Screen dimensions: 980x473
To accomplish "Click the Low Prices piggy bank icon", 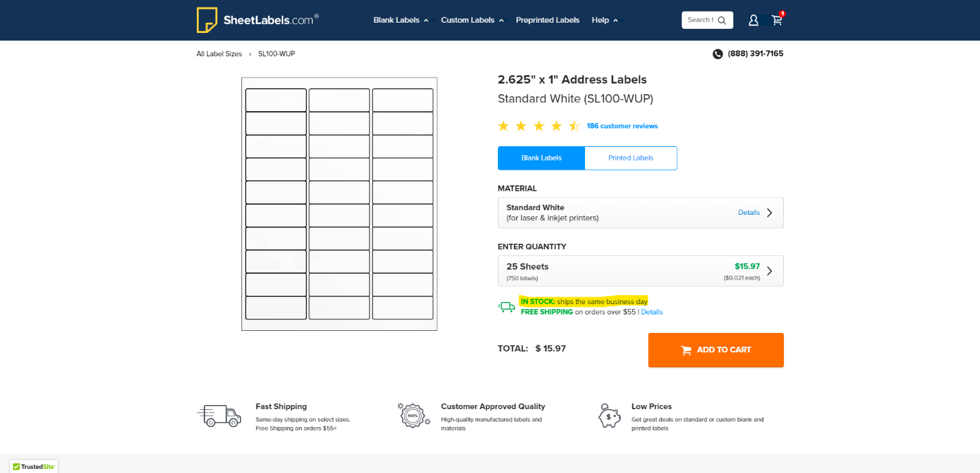I will pyautogui.click(x=609, y=415).
